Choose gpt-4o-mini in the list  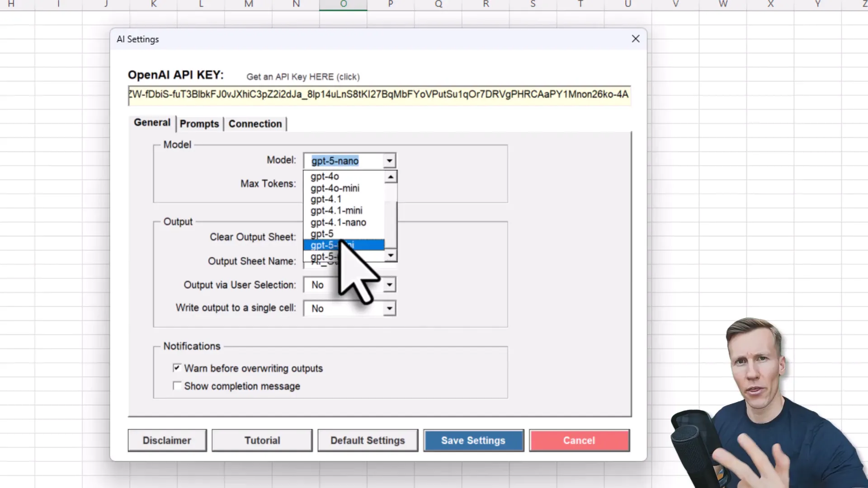[335, 188]
